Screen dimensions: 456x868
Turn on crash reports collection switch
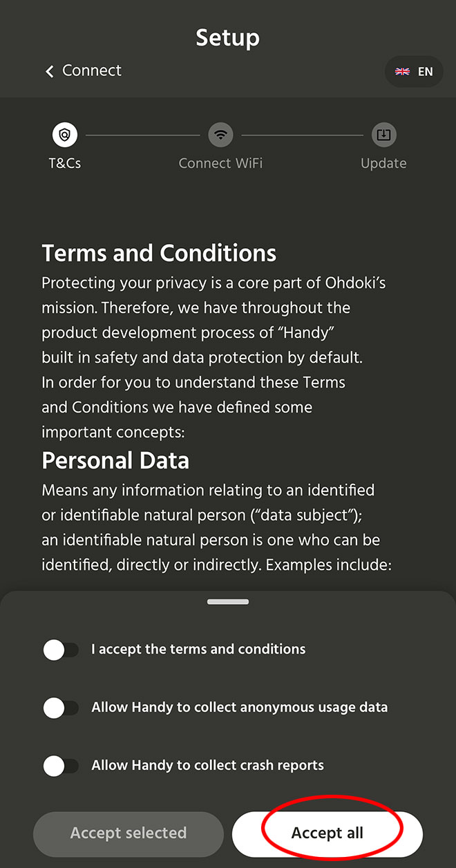point(61,766)
